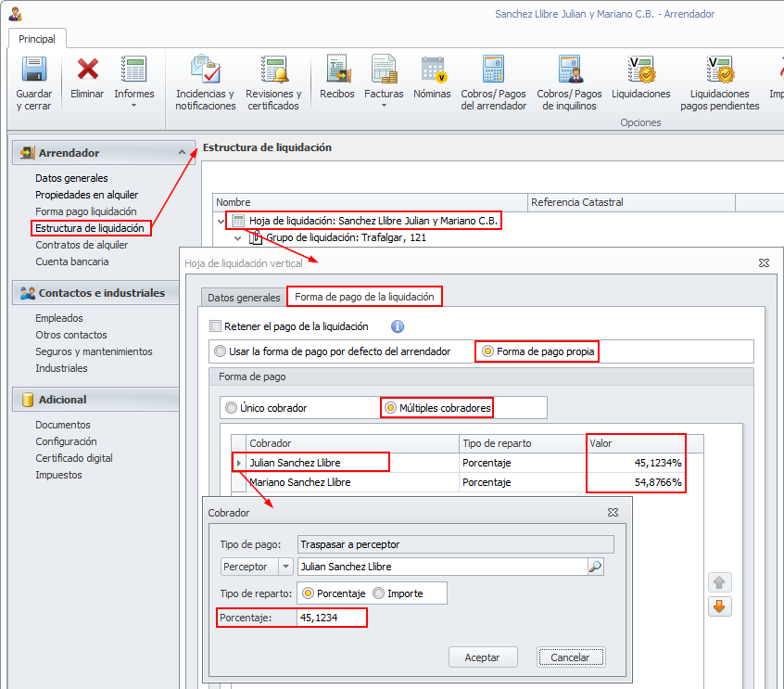
Task: Click the user icon in the title bar
Action: point(16,14)
